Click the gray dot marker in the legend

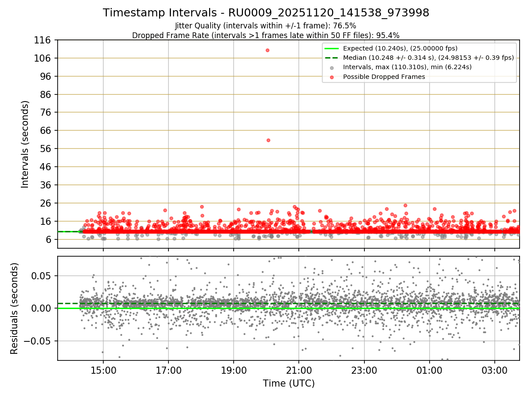tap(332, 68)
